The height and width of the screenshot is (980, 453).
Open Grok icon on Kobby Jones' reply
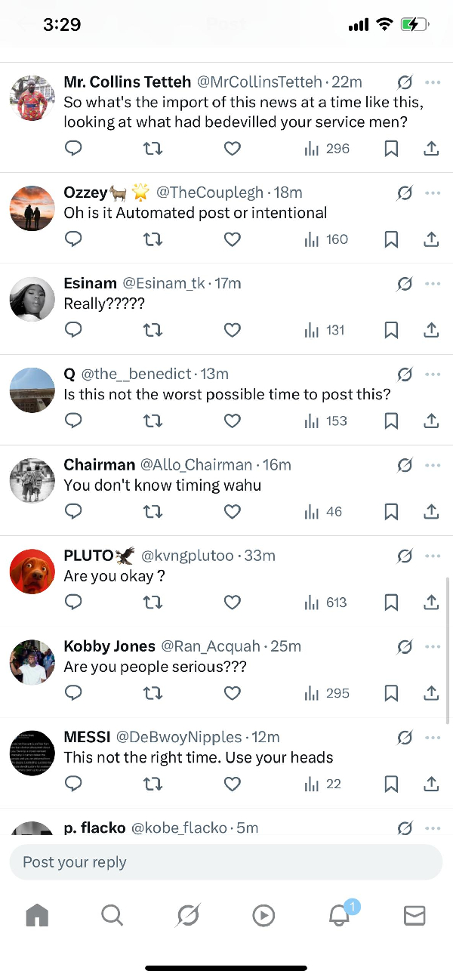tap(405, 647)
